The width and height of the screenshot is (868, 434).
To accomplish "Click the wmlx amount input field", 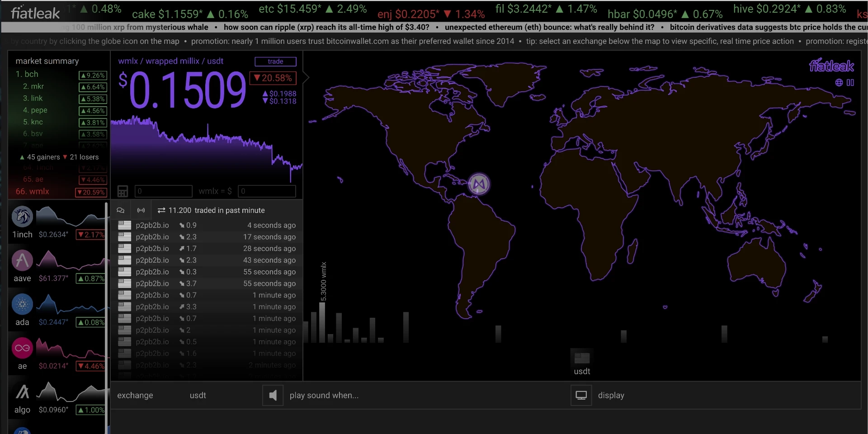I will click(164, 191).
